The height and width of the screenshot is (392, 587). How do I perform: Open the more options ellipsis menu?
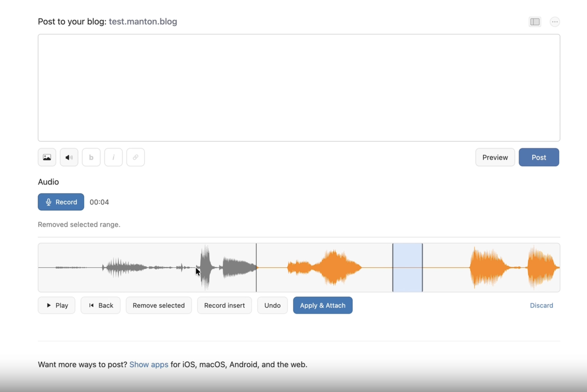[x=555, y=22]
